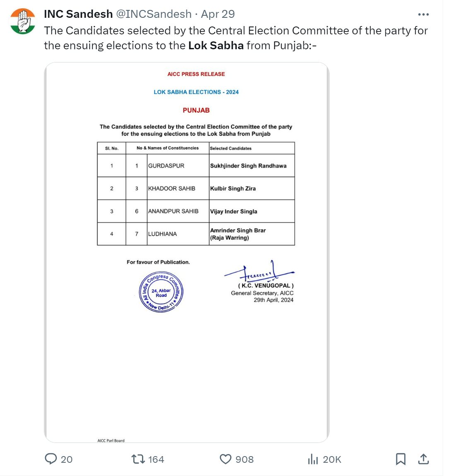View analytics bar chart icon
Viewport: 453px width, 476px height.
point(313,459)
